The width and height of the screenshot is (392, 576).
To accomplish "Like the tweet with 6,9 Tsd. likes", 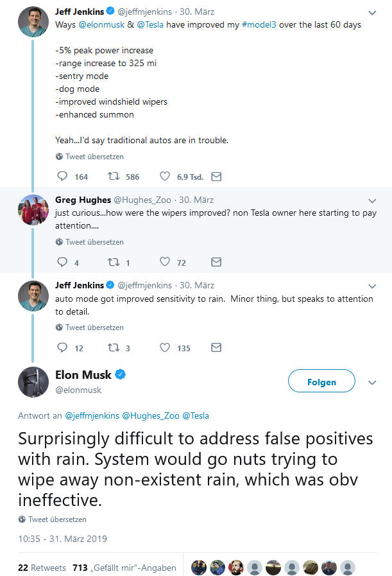I will 165,176.
